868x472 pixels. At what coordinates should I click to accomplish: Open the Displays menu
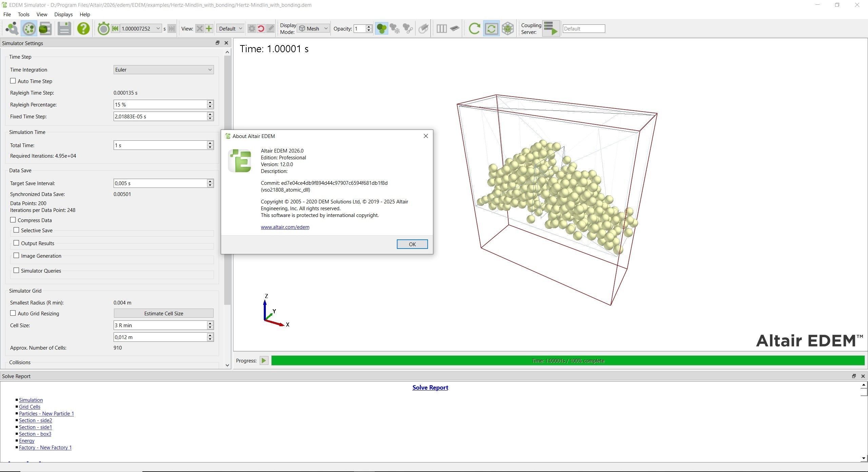63,15
